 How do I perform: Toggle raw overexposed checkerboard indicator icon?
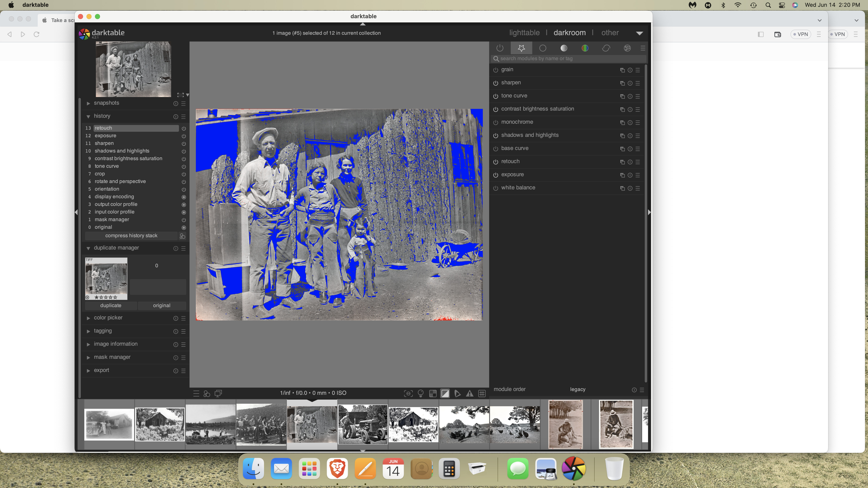[433, 393]
